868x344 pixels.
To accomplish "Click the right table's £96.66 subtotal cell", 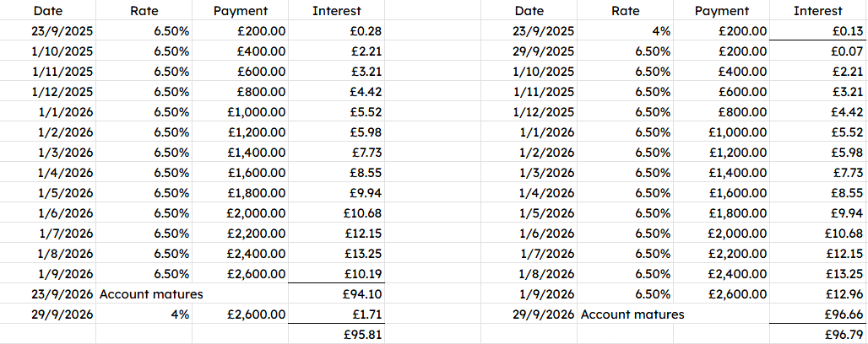I will [x=817, y=314].
